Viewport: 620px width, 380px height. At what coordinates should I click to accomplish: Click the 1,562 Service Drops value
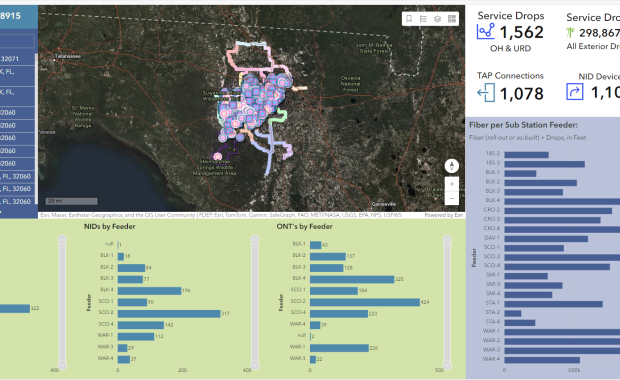522,32
